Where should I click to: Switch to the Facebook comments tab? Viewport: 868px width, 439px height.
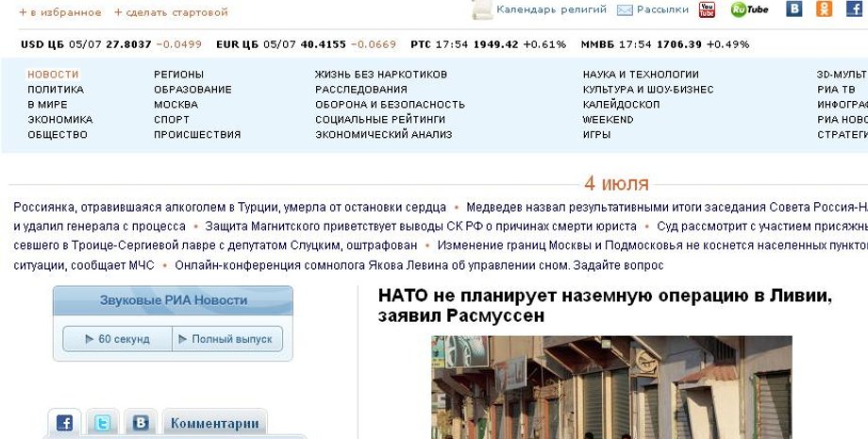[64, 423]
